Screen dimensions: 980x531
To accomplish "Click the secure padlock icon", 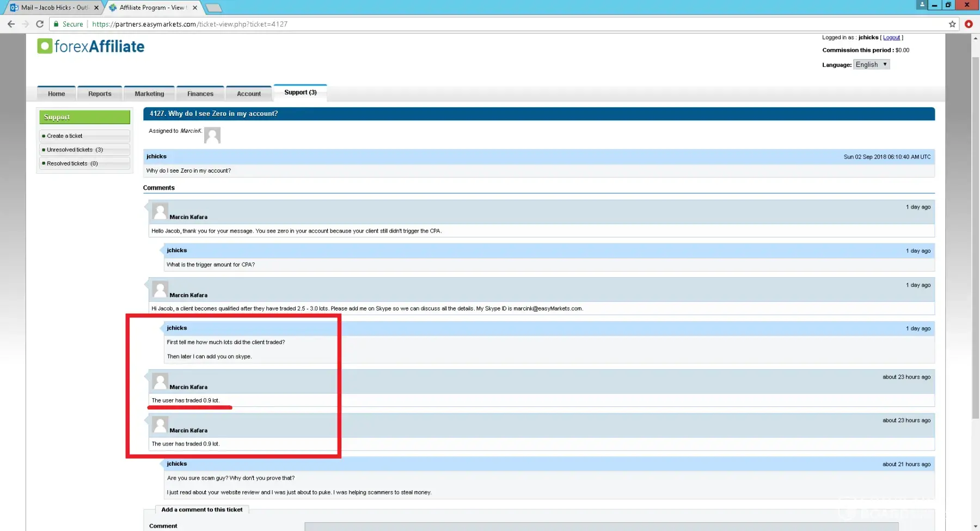I will 56,24.
